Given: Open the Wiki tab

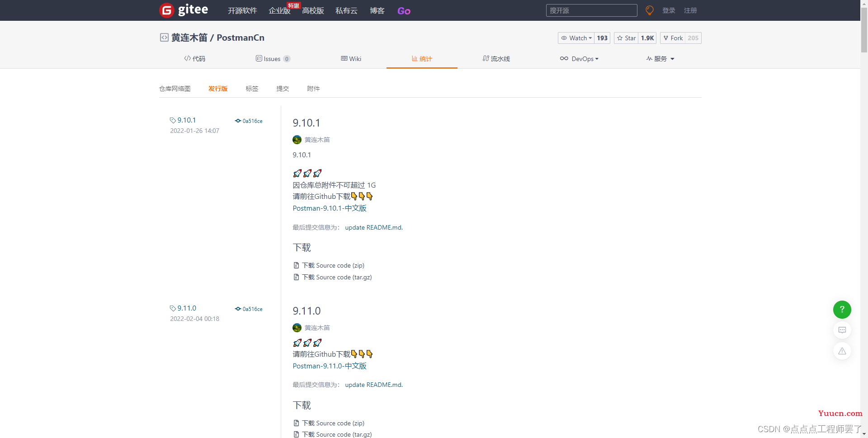Looking at the screenshot, I should [x=351, y=59].
